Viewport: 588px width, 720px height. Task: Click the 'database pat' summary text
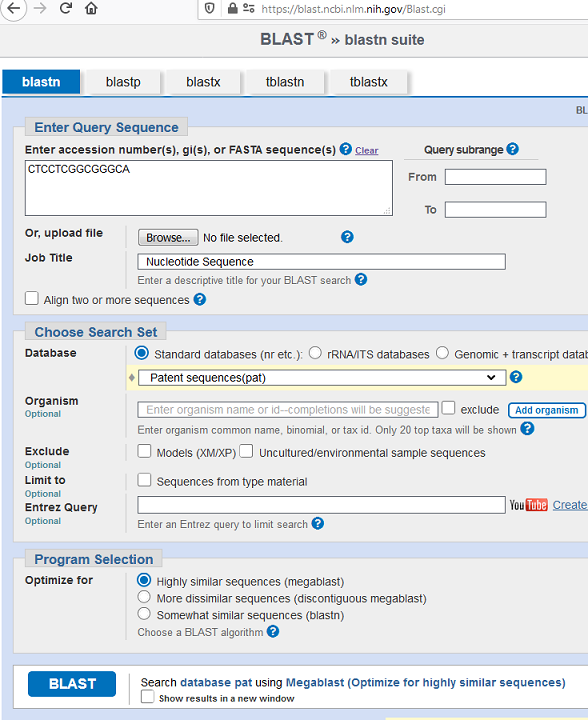216,682
